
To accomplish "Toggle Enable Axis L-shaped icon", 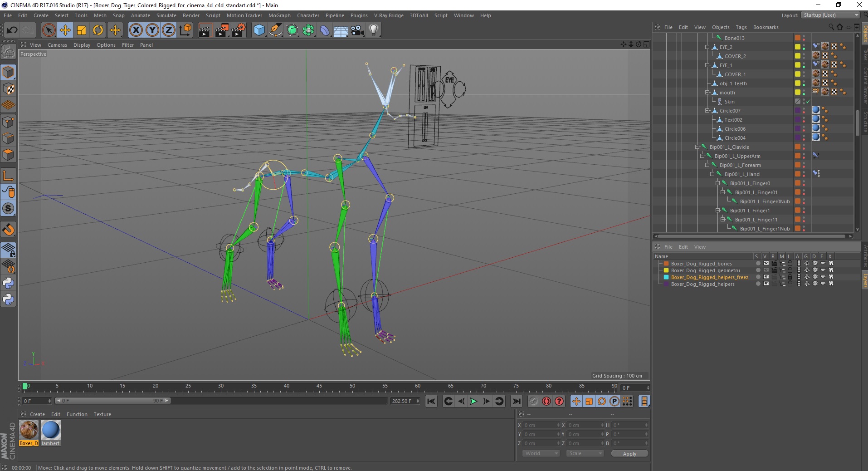I will (x=8, y=176).
